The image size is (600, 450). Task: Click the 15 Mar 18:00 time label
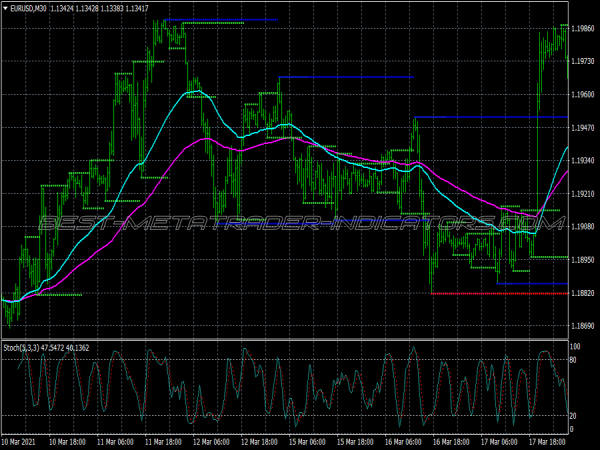click(x=355, y=442)
